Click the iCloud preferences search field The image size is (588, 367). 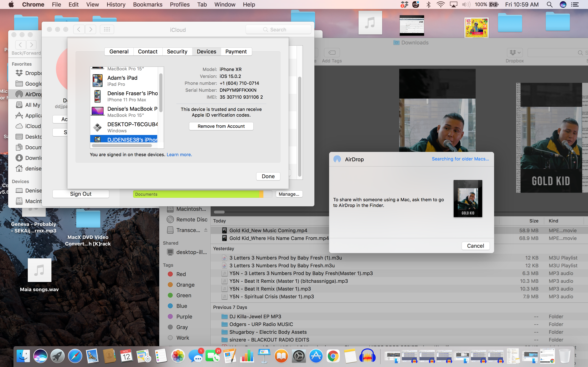pos(278,30)
